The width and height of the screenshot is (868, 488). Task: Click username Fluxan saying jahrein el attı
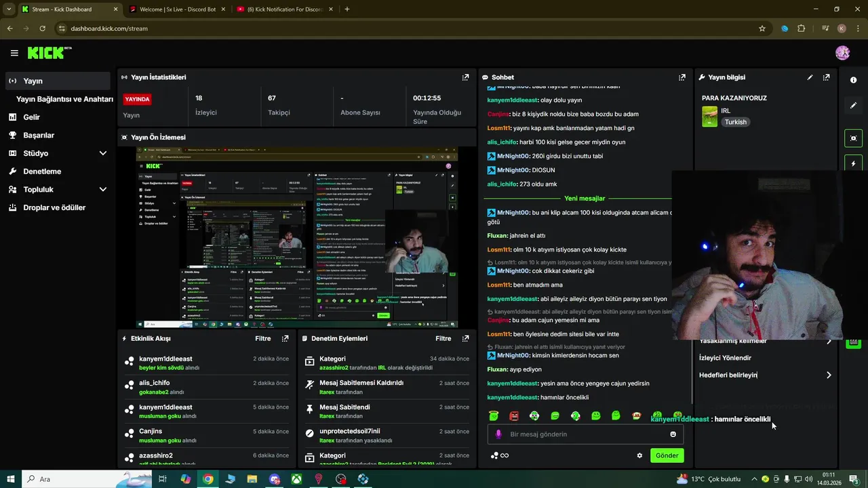point(497,235)
